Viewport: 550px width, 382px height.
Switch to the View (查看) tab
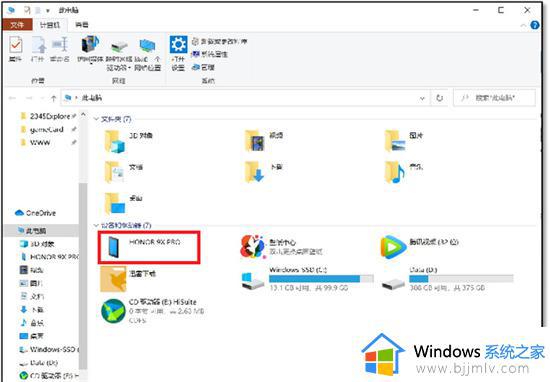[82, 25]
